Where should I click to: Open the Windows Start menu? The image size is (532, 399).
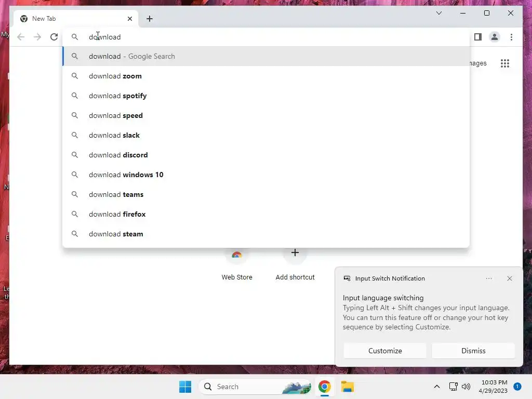click(185, 387)
